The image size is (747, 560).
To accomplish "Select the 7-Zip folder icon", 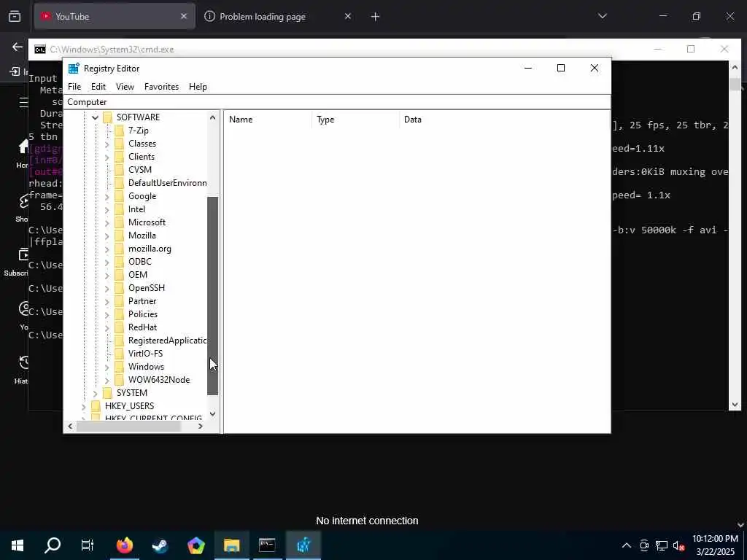I will pos(119,131).
